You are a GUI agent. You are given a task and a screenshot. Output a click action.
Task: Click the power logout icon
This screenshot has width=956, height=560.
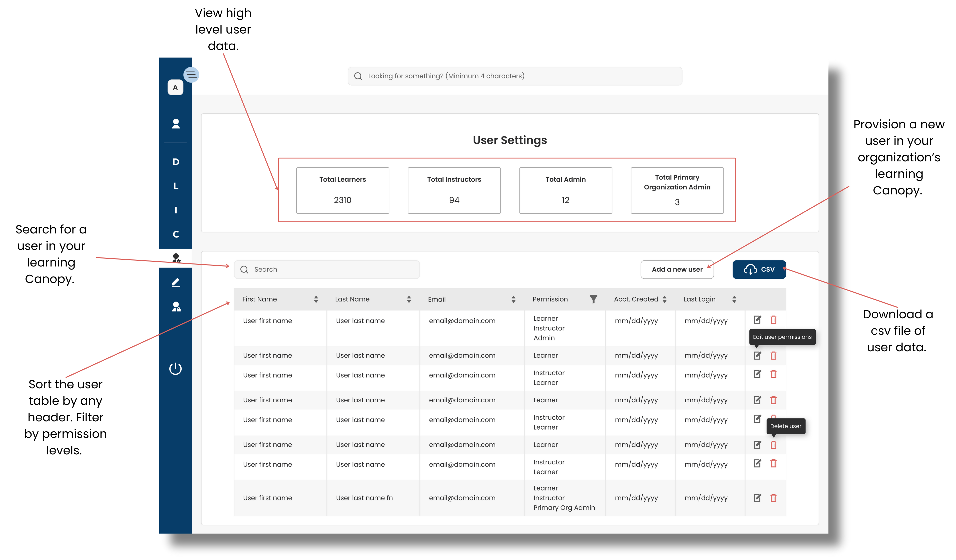pos(175,368)
